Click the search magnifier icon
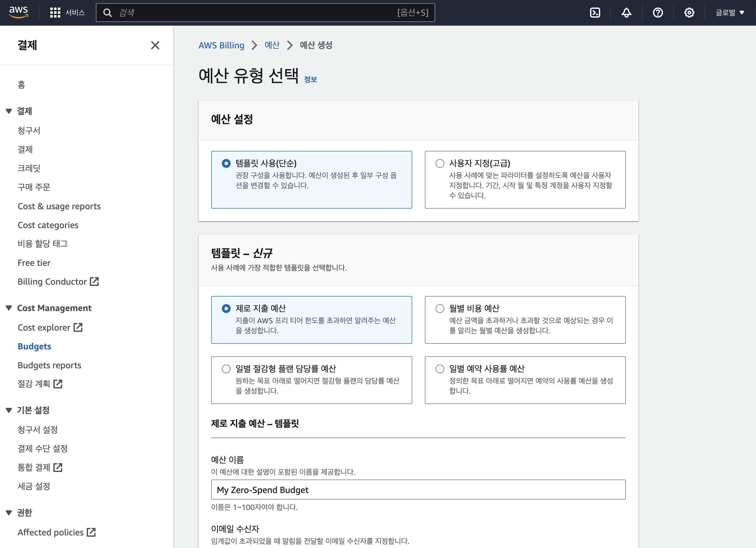 (x=107, y=13)
